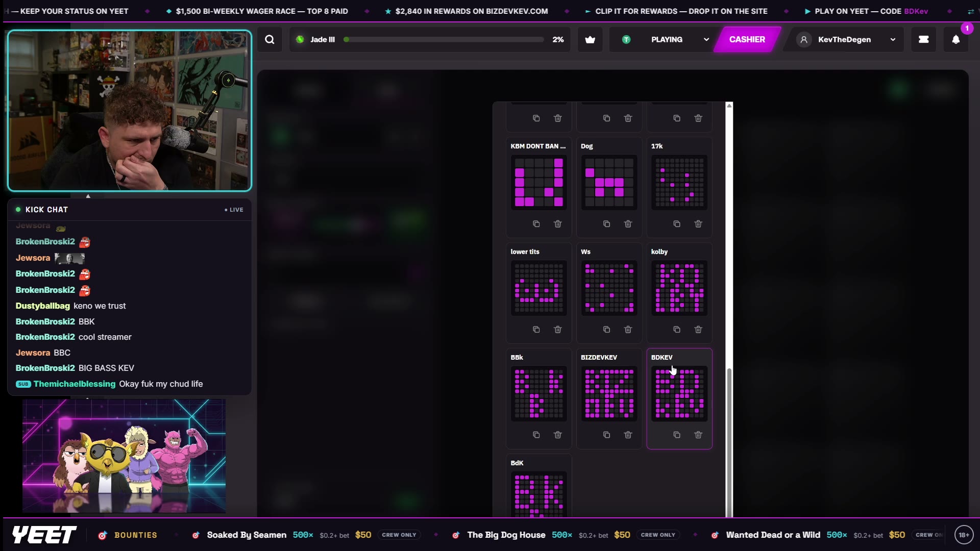Delete the kolby pattern
Screen dimensions: 980x551
pos(699,330)
